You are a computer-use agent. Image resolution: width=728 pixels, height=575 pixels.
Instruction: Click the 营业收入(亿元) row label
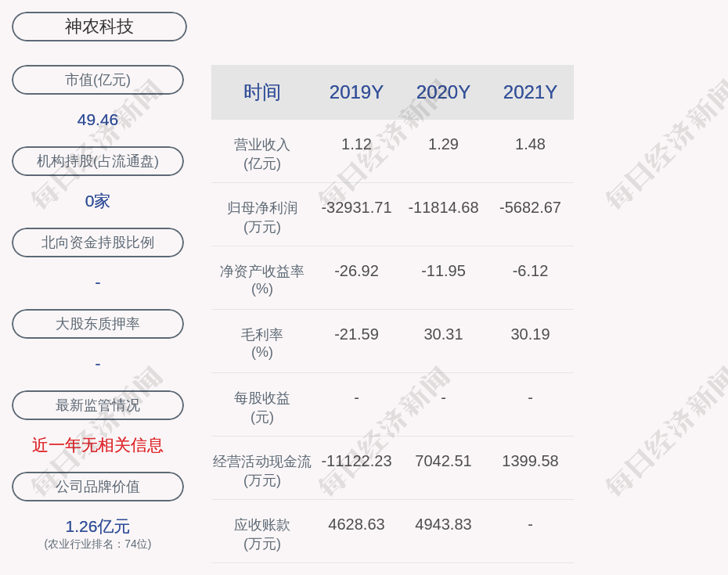[262, 154]
